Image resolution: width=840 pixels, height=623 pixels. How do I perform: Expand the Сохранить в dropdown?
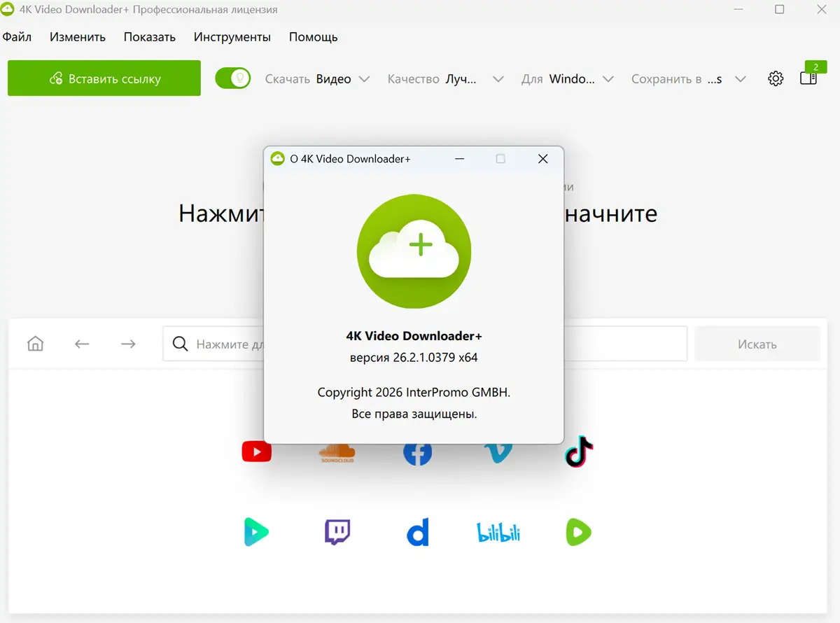click(689, 79)
